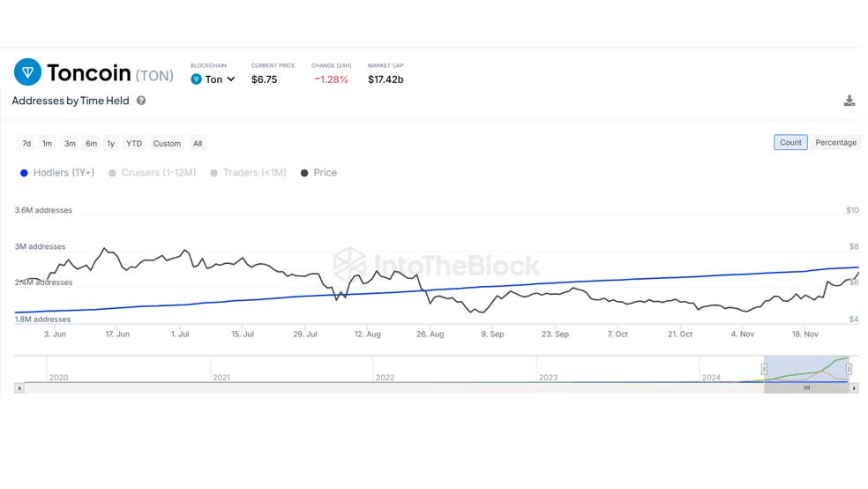Click the download chart icon
868x489 pixels.
tap(849, 101)
